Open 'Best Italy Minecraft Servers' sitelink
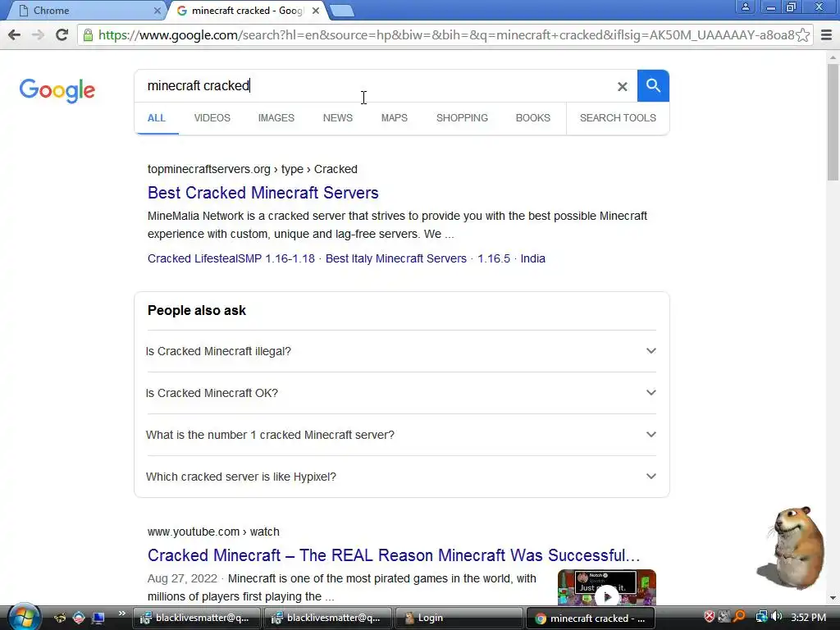Screen dimensions: 840x630 click(x=396, y=258)
